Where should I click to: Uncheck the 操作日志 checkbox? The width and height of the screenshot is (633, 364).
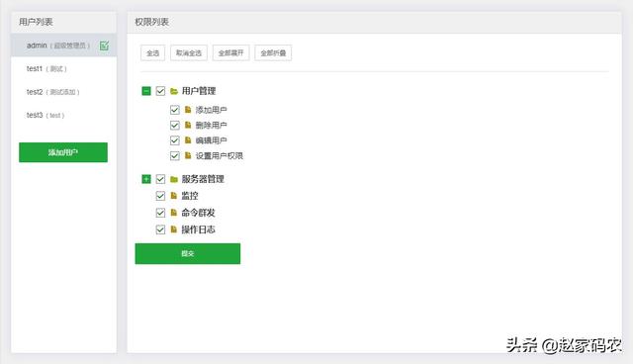160,229
